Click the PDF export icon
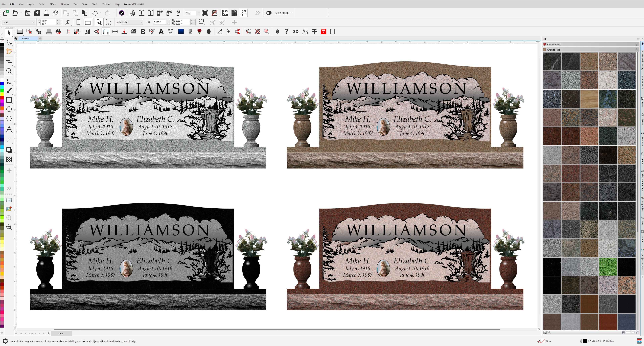This screenshot has width=644, height=346. pos(160,13)
